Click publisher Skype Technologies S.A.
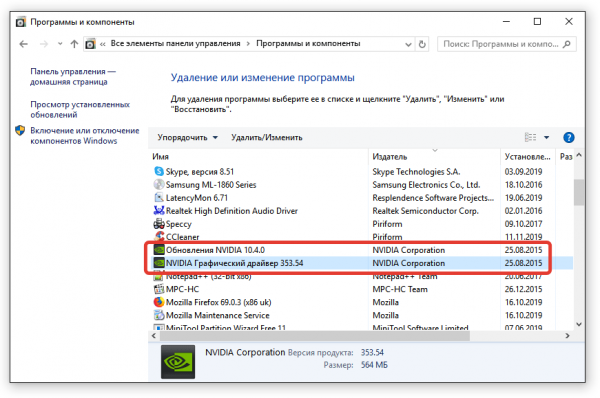 point(416,171)
